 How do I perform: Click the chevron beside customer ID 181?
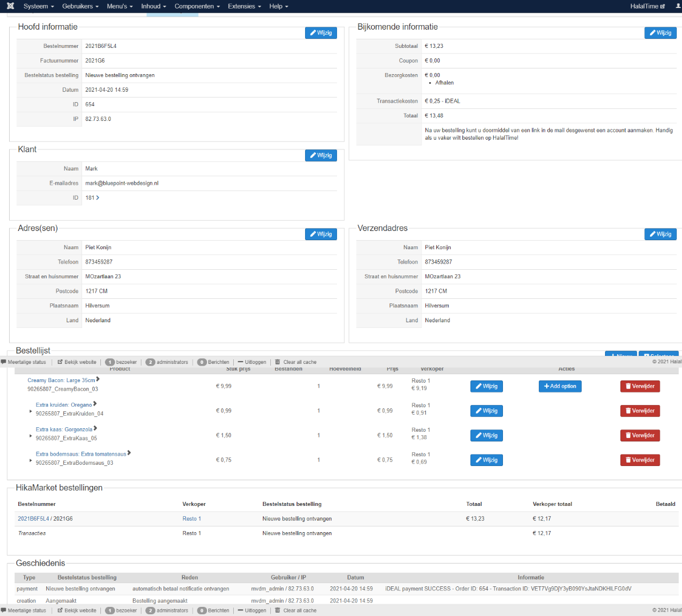click(x=98, y=198)
